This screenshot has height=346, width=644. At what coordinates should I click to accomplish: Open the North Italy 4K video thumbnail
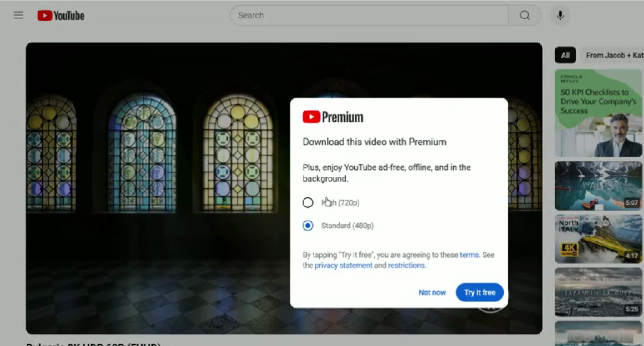[x=598, y=239]
